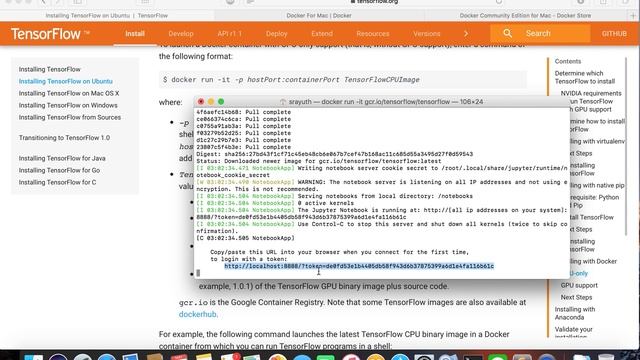Click the docker run command code block

(x=343, y=80)
